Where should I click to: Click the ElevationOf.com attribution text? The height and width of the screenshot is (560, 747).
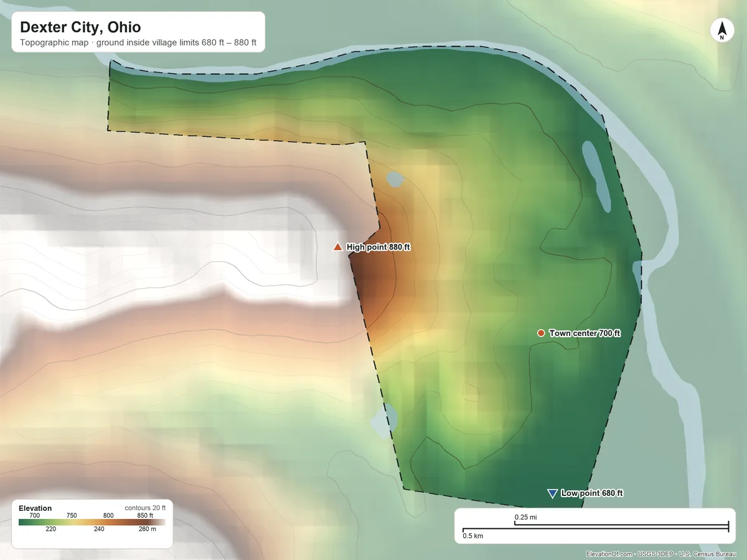[661, 554]
